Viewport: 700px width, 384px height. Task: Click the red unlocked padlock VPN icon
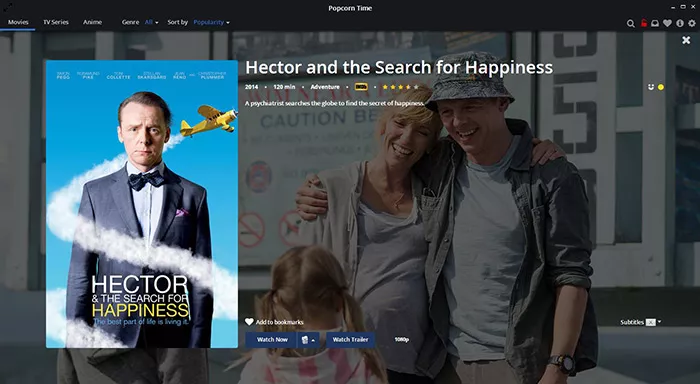pyautogui.click(x=643, y=23)
